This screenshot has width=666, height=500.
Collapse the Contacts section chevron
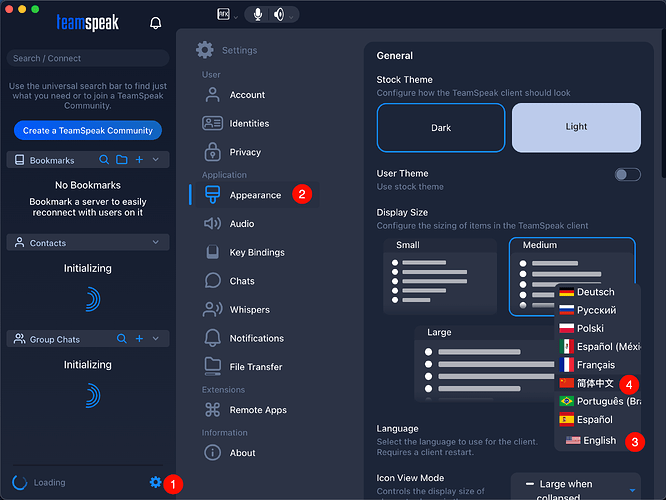(155, 242)
